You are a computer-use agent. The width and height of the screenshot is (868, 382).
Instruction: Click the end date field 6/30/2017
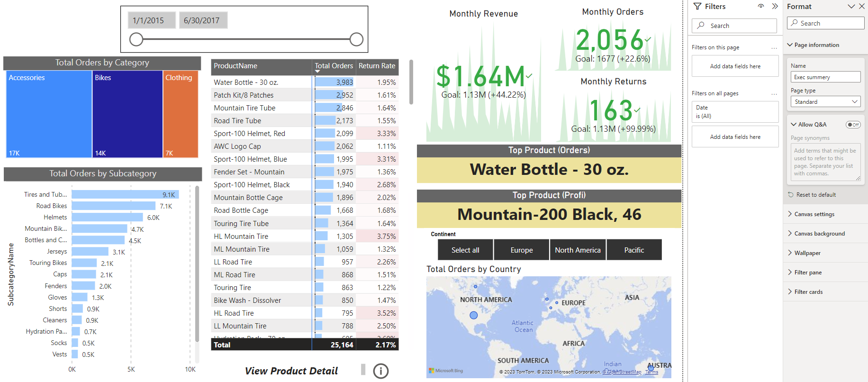203,20
